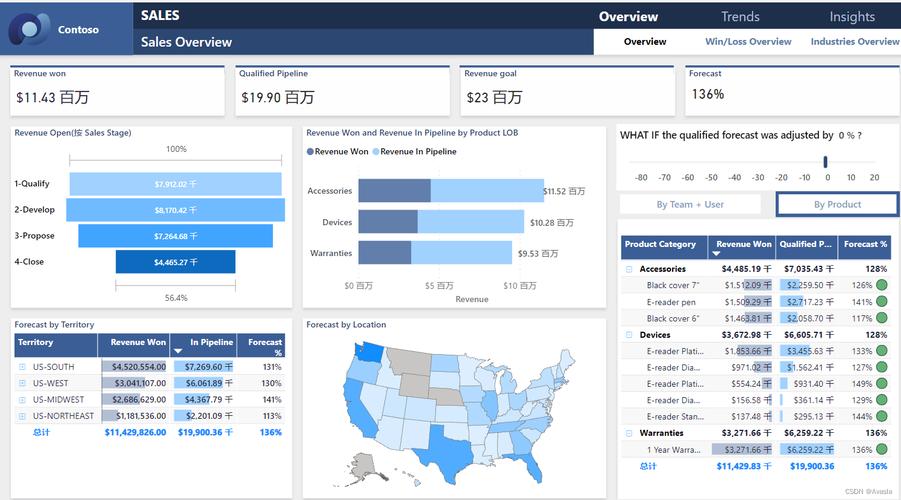Click green status dot for Black cover 7"

pyautogui.click(x=881, y=286)
